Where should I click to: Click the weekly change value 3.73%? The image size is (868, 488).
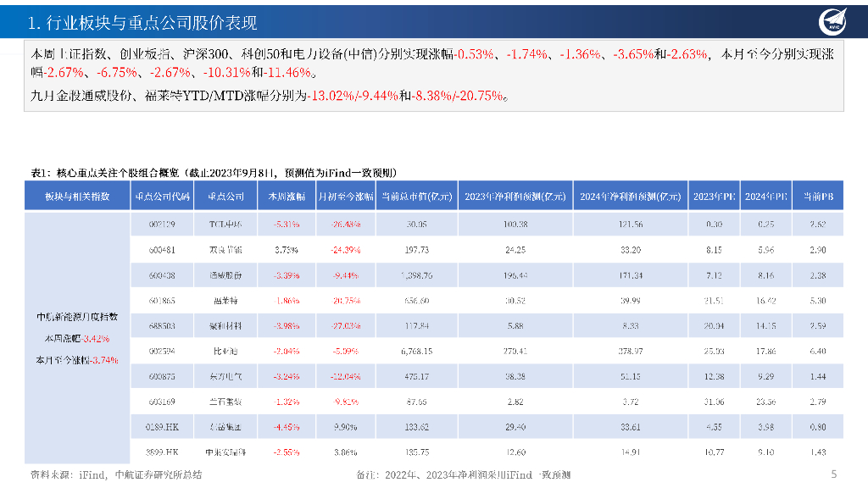287,250
